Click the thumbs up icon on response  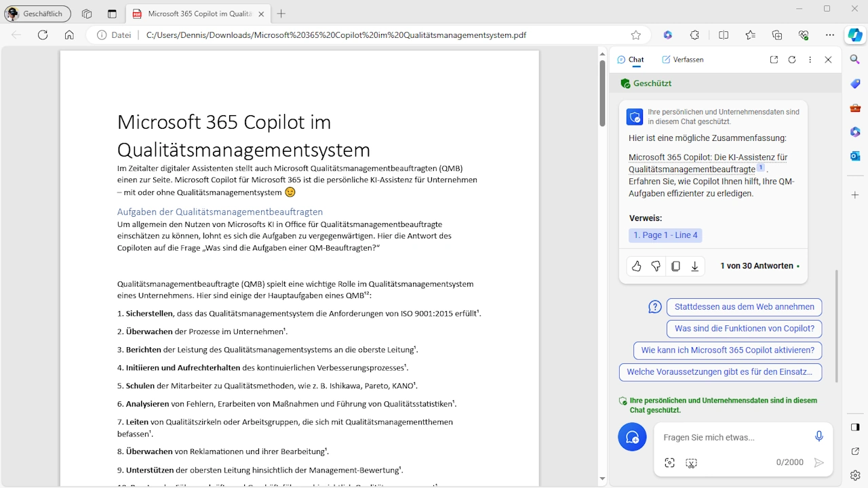(x=636, y=266)
